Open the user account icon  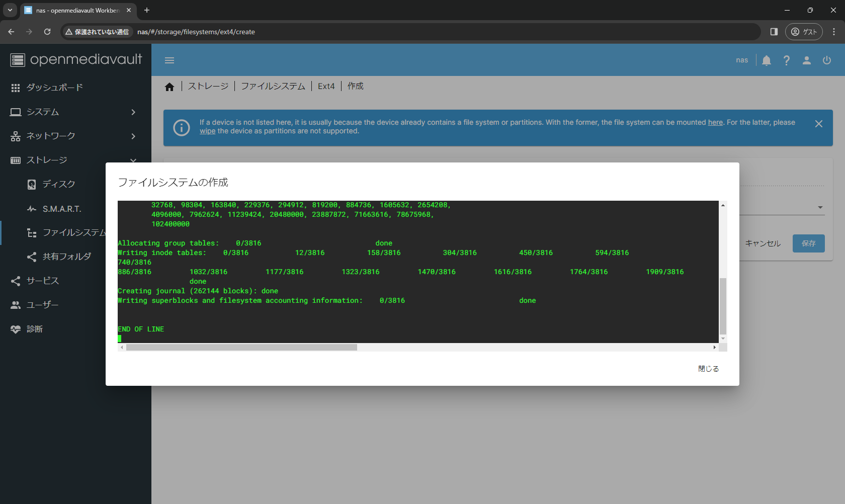(806, 60)
